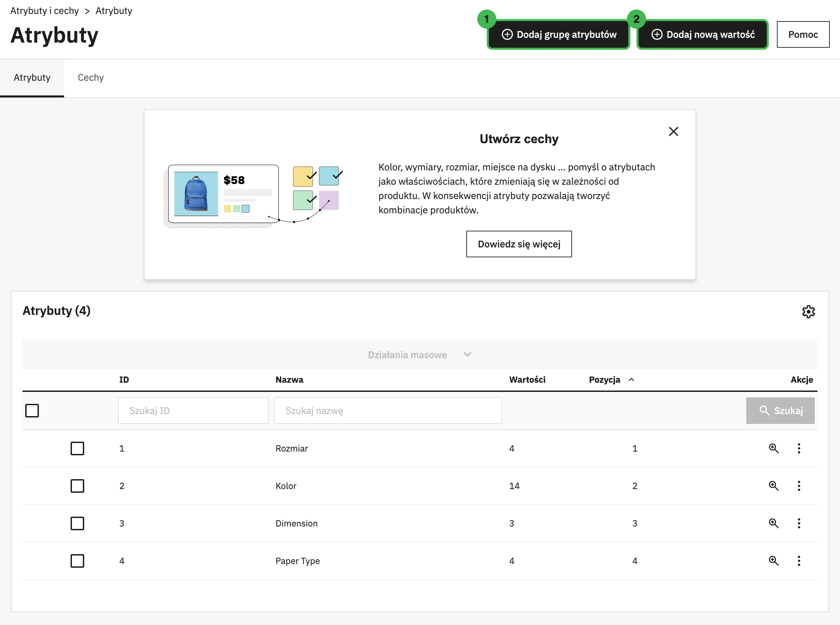
Task: Select the Dimension row checkbox
Action: (77, 523)
